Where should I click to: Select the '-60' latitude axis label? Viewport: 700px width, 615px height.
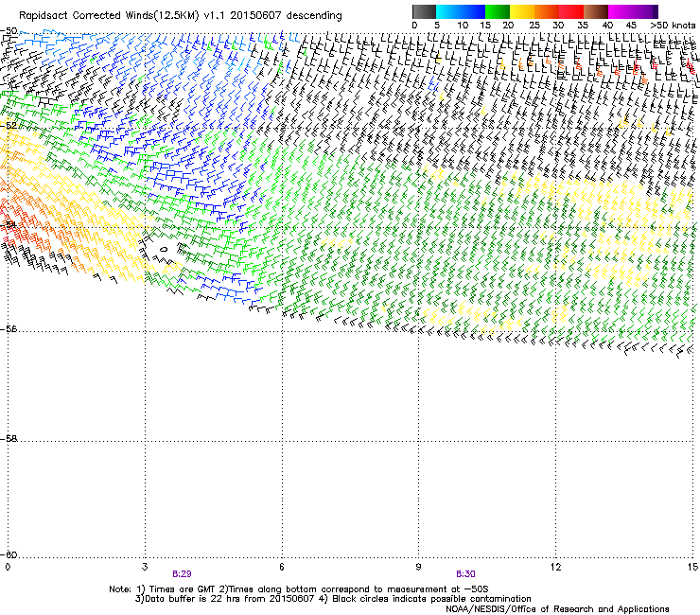click(x=9, y=554)
